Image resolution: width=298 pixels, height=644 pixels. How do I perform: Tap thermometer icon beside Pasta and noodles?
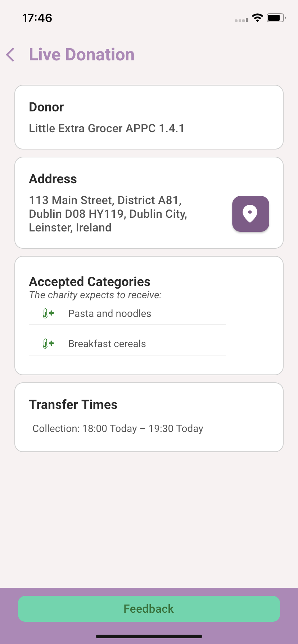(48, 313)
